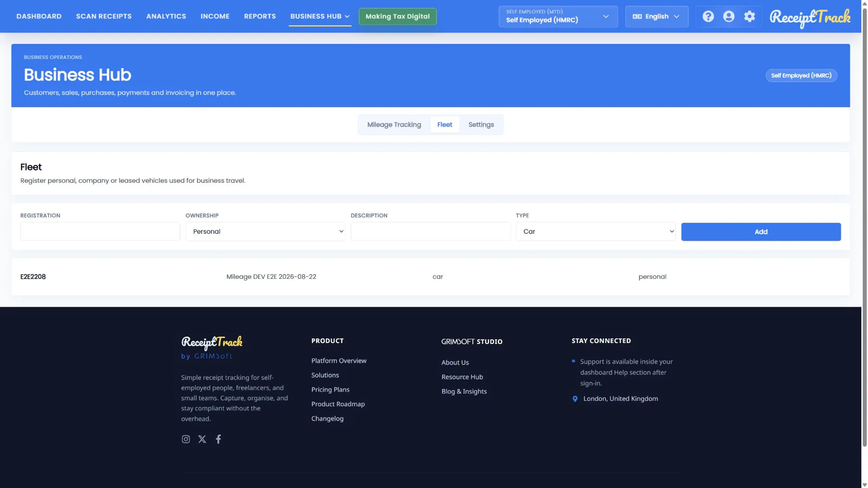Open the help question mark icon
The width and height of the screenshot is (868, 488).
tap(708, 17)
